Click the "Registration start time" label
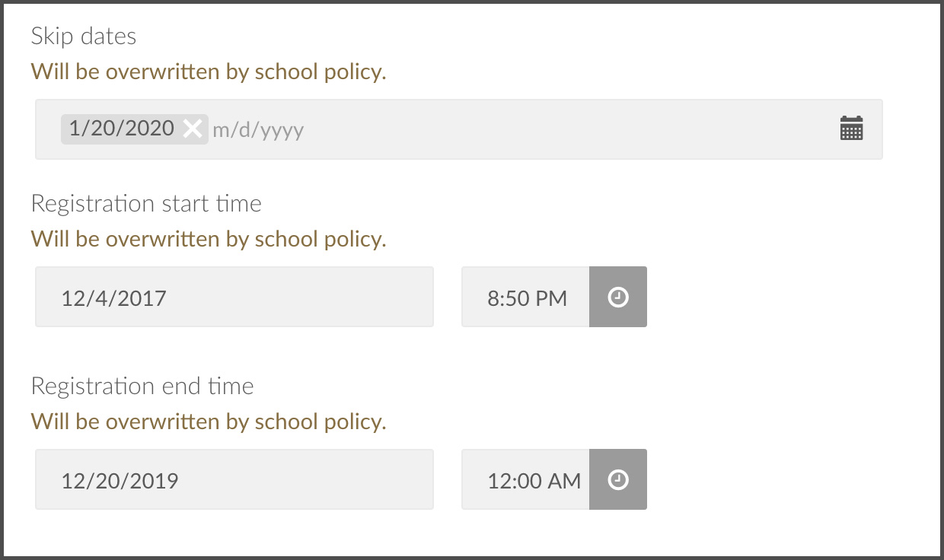 point(146,203)
